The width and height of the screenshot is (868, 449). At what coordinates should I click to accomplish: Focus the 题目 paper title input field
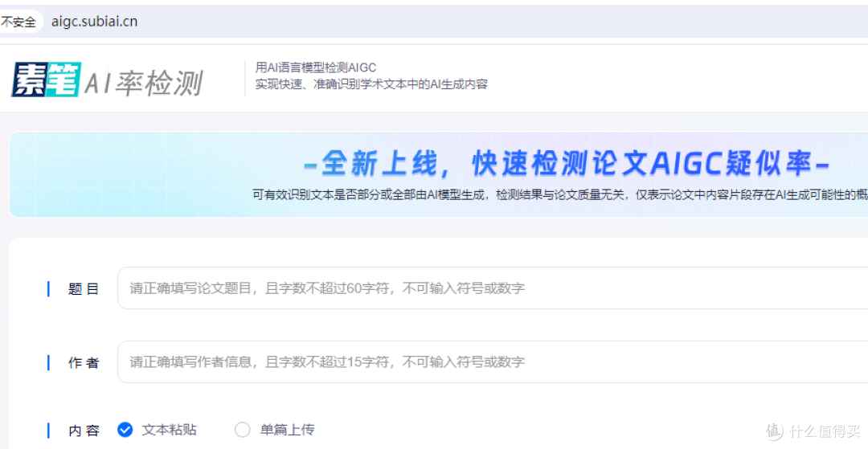(x=493, y=288)
